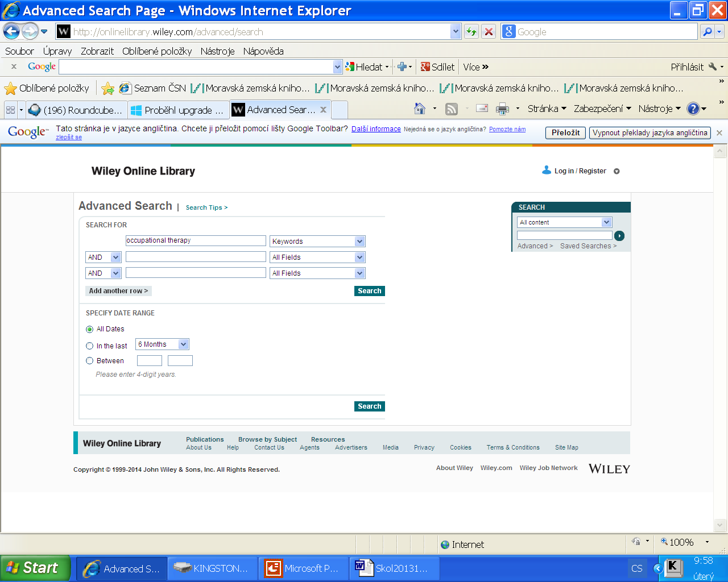Click the KINGSTON drive taskbar item
The width and height of the screenshot is (728, 582).
pos(212,568)
